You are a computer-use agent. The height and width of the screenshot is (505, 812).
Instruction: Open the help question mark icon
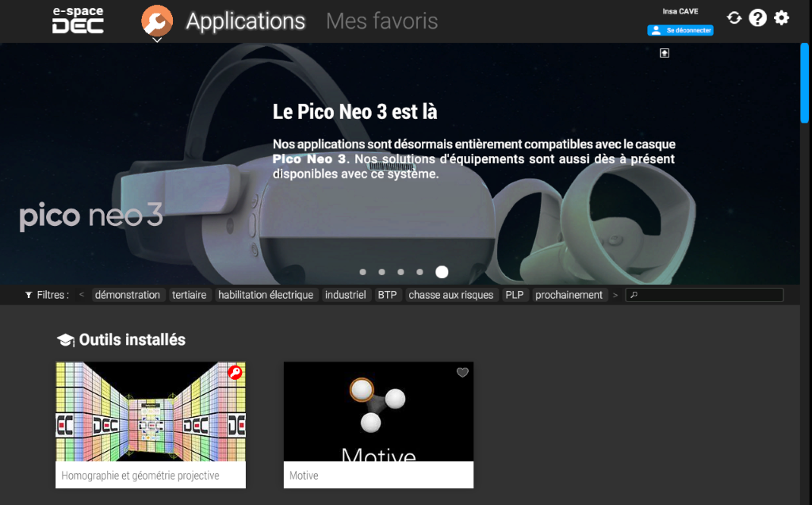[757, 18]
